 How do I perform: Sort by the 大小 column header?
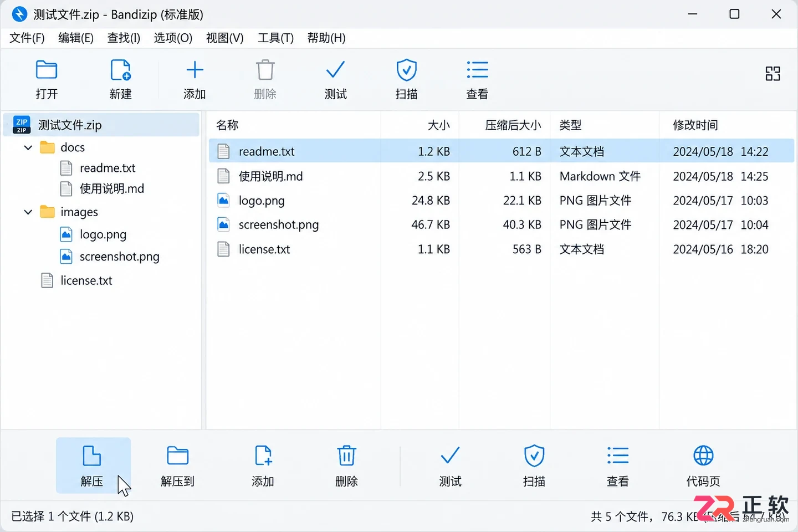coord(439,125)
